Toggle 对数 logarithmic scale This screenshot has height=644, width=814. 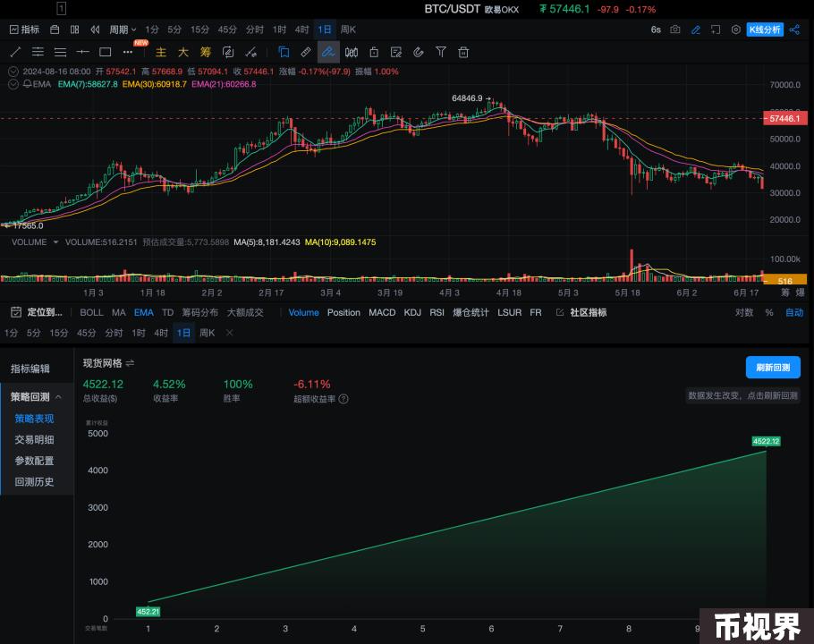click(x=744, y=312)
